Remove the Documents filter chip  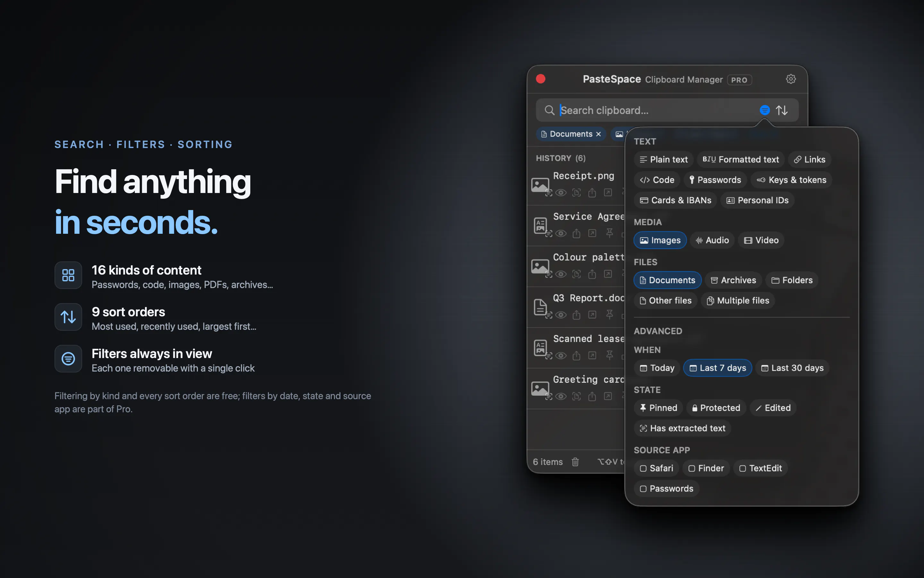(x=598, y=134)
